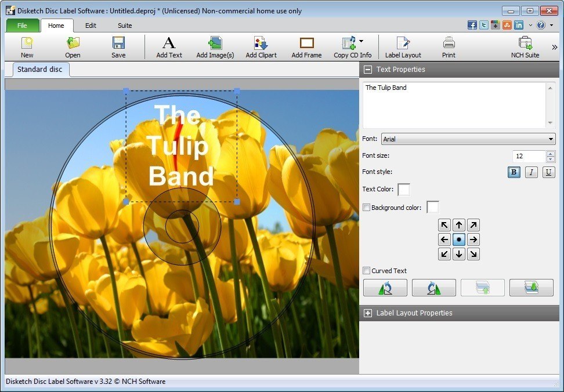Open the Add Text tool

pos(168,46)
